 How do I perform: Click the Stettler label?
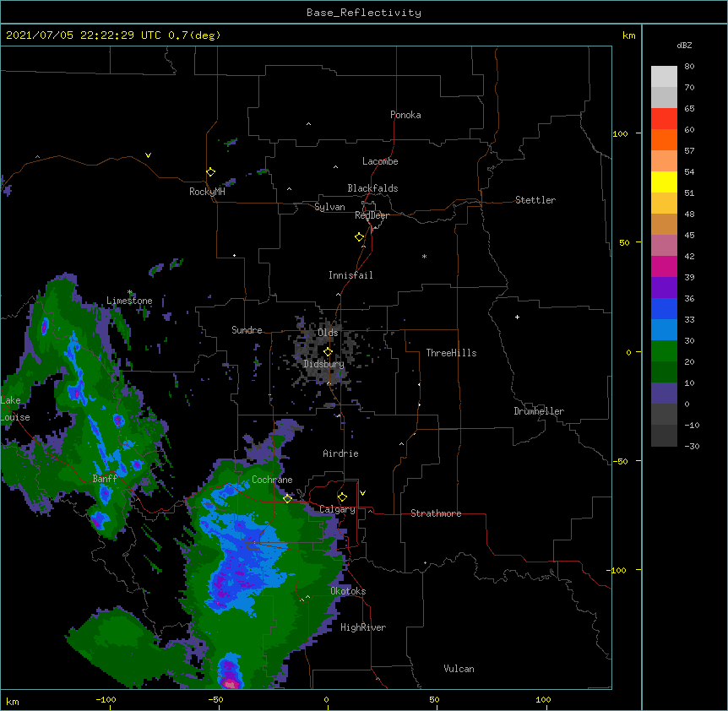coord(535,200)
